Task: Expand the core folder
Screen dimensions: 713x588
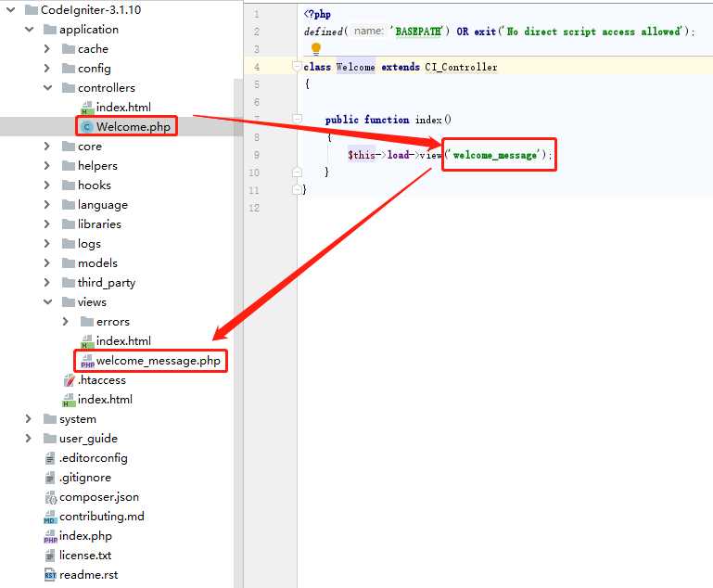Action: tap(47, 146)
